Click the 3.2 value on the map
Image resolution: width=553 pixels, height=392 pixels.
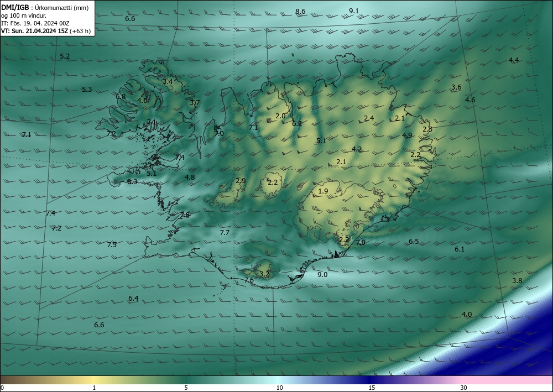click(x=264, y=274)
